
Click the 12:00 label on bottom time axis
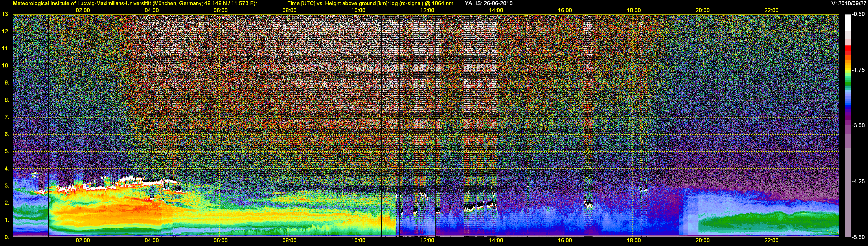[x=427, y=241]
